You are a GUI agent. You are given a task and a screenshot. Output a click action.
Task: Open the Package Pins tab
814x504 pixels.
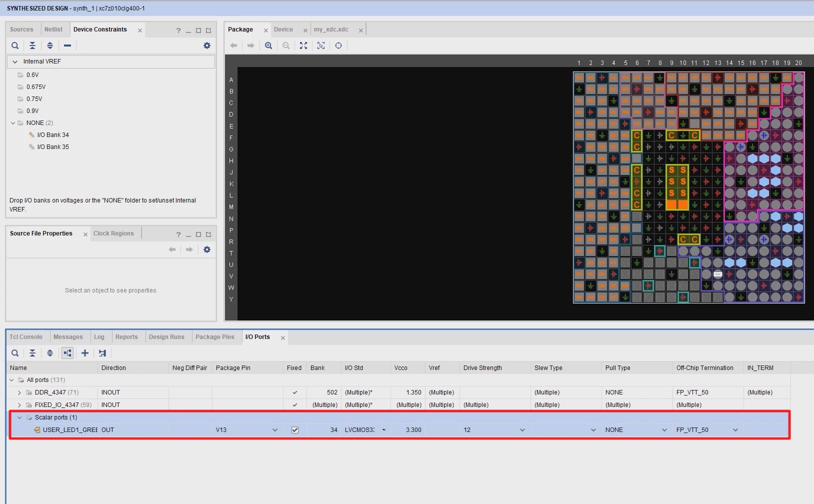click(x=215, y=337)
